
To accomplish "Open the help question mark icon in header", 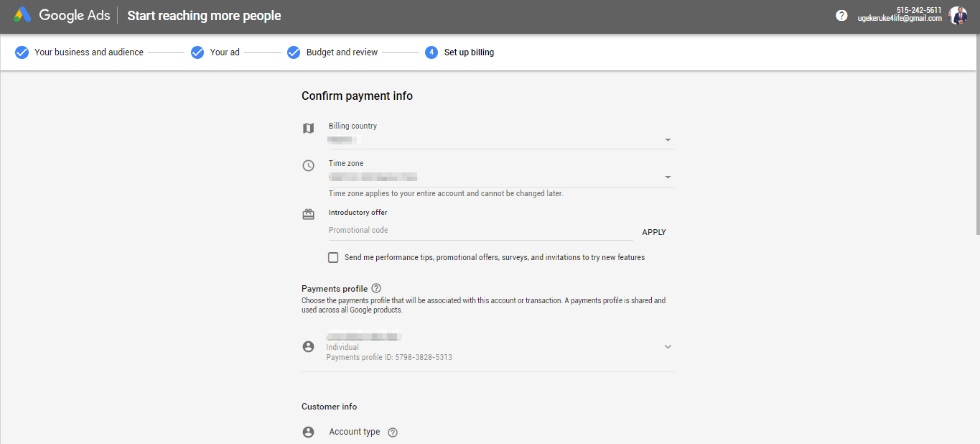I will click(x=841, y=15).
